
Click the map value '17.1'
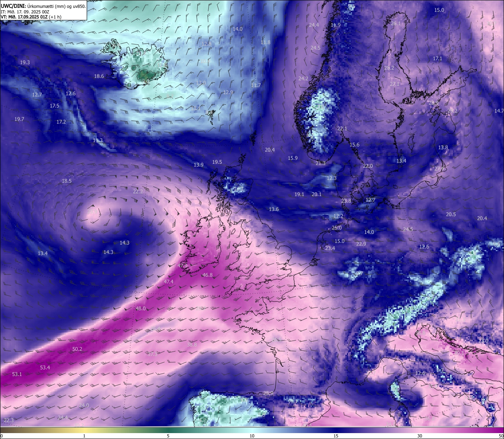(437, 58)
